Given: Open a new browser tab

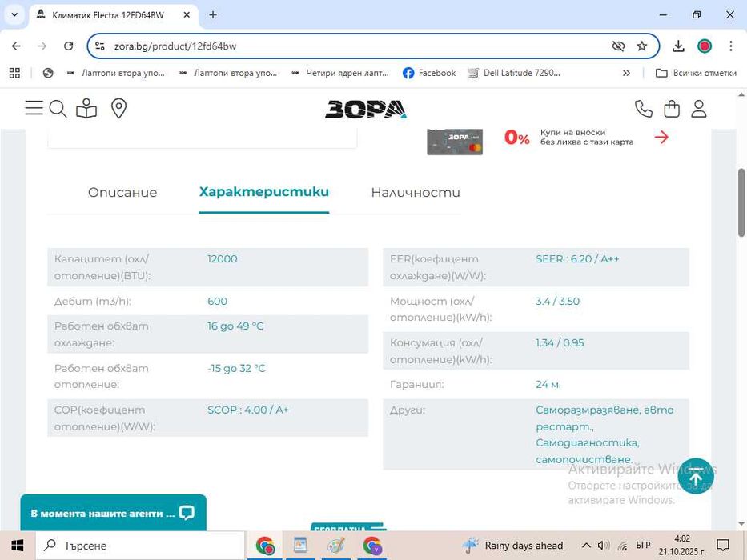Looking at the screenshot, I should (x=213, y=14).
